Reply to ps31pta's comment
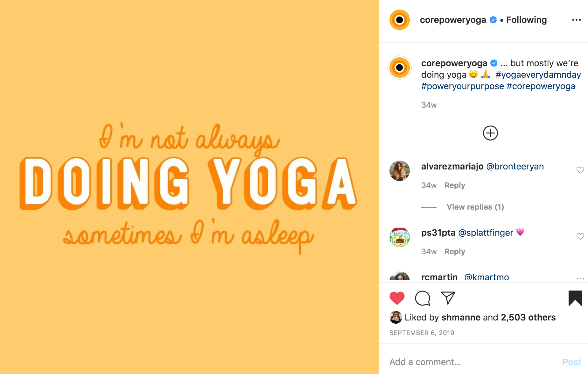Image resolution: width=588 pixels, height=374 pixels. pos(455,252)
